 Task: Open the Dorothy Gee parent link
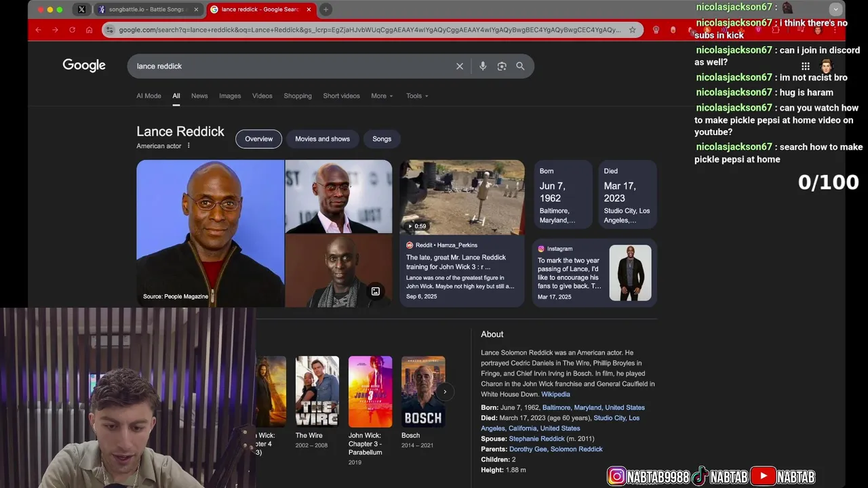tap(528, 449)
